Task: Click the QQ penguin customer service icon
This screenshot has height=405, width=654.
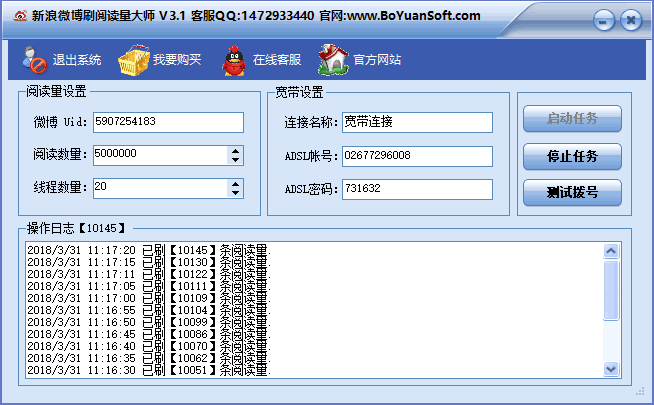Action: click(x=234, y=60)
